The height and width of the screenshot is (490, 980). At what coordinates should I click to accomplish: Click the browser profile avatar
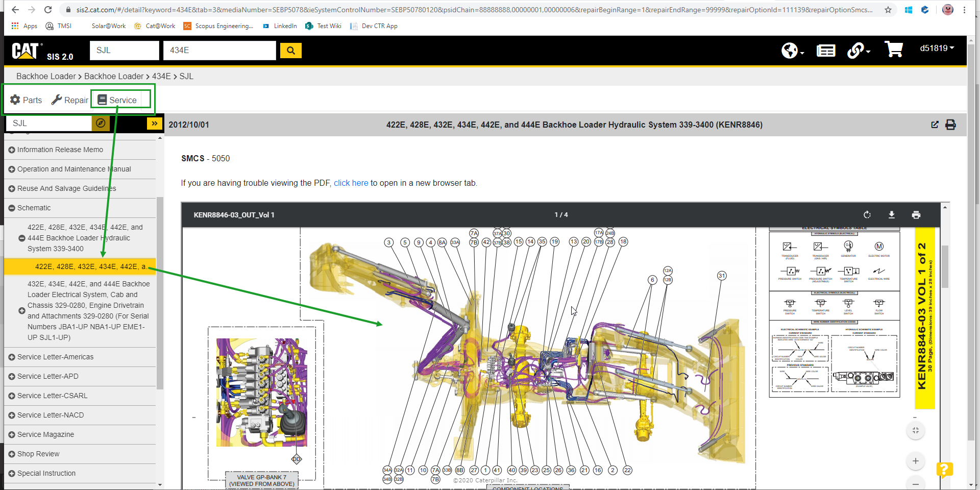(x=948, y=10)
